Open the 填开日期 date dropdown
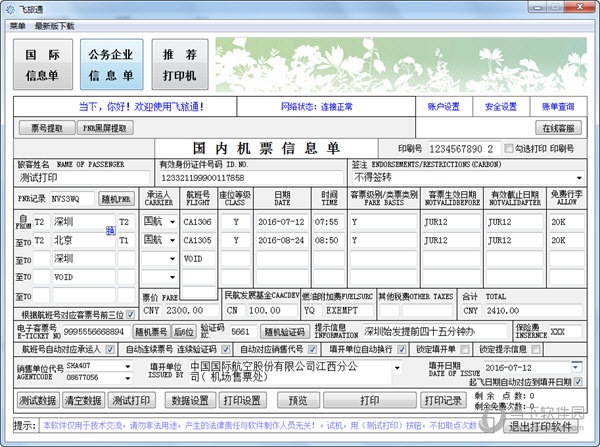The width and height of the screenshot is (600, 447). (x=575, y=368)
